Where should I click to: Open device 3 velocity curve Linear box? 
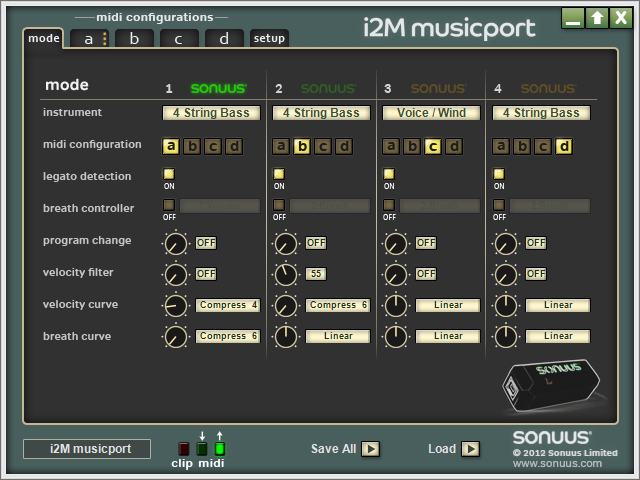point(448,305)
